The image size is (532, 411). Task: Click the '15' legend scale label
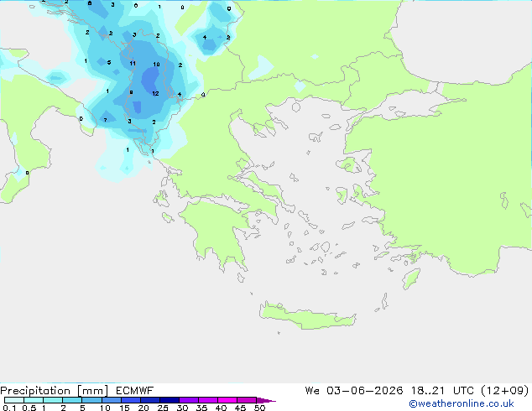click(124, 408)
